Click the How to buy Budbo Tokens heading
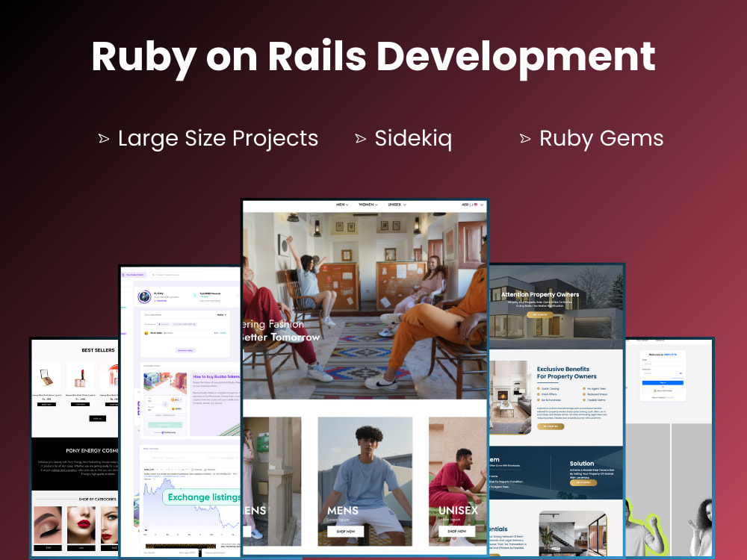 (x=216, y=376)
